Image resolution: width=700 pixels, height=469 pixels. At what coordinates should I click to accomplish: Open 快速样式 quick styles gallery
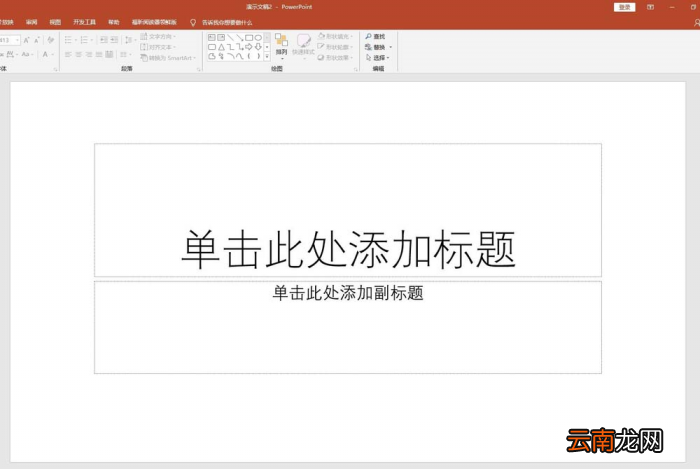[x=304, y=46]
